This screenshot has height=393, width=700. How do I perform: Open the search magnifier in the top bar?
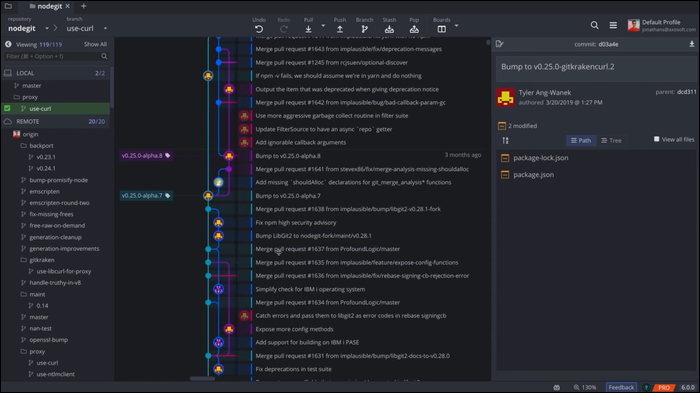point(595,25)
